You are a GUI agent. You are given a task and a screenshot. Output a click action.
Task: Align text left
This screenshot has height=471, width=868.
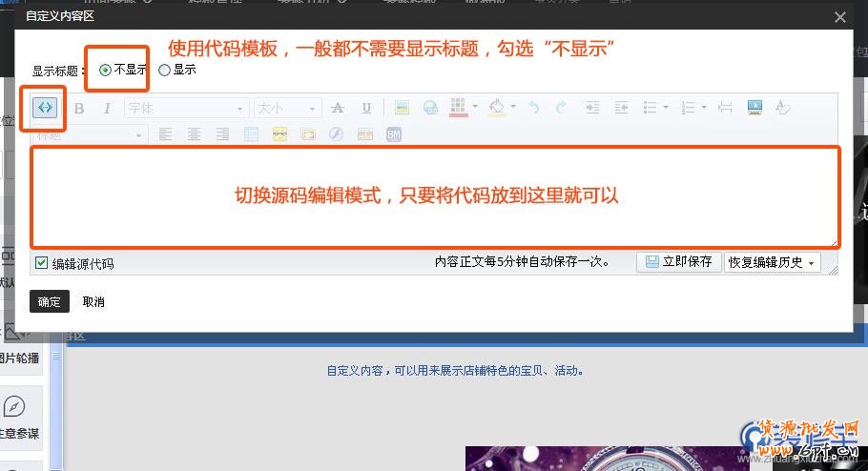tap(165, 134)
